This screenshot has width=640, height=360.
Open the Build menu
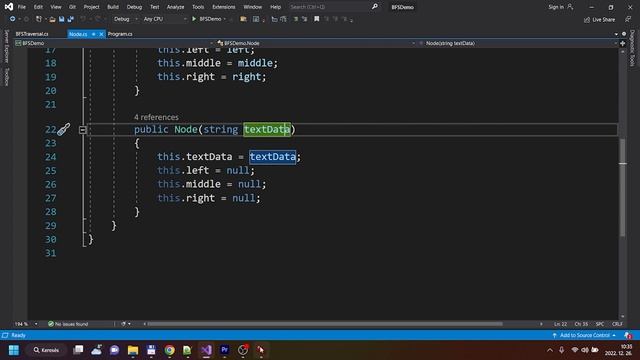[x=113, y=7]
